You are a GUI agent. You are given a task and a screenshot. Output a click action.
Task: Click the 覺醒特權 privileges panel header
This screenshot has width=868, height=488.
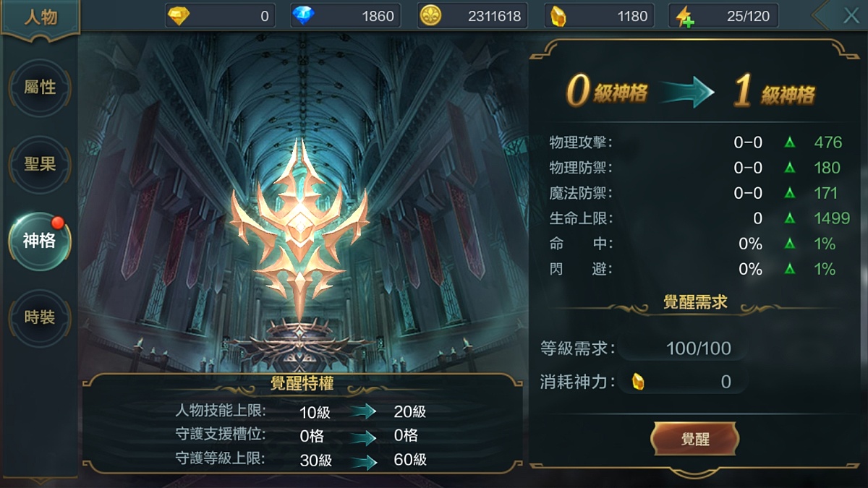302,383
